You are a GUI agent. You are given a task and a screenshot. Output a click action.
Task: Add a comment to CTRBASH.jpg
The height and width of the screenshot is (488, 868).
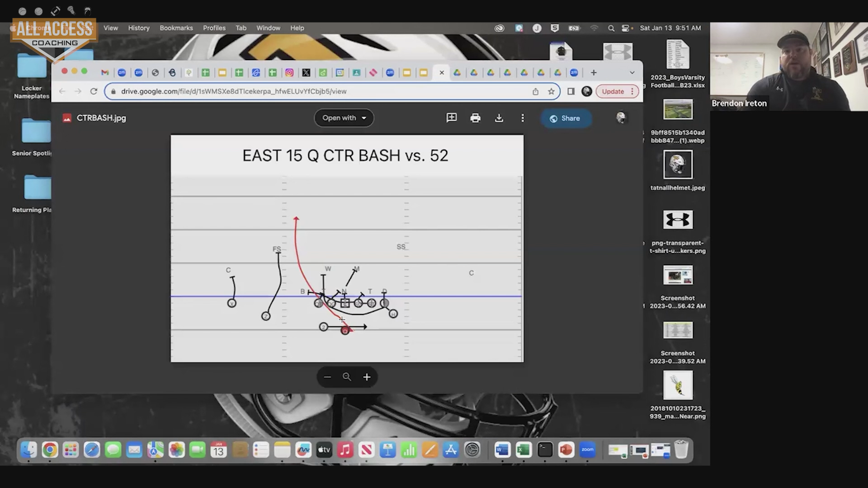(x=452, y=118)
